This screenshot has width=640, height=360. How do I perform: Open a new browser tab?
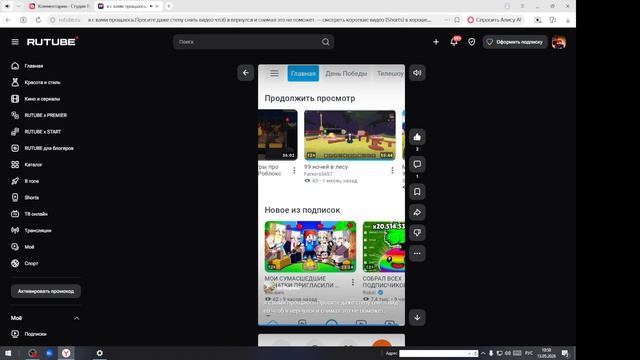click(168, 6)
